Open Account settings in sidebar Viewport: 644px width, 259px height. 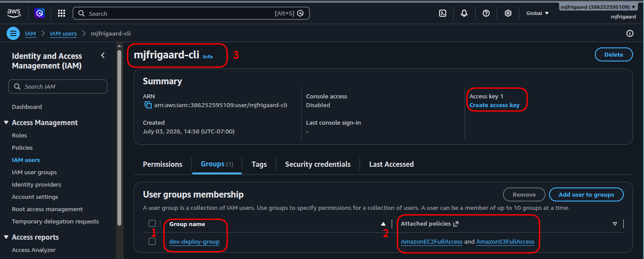coord(35,197)
